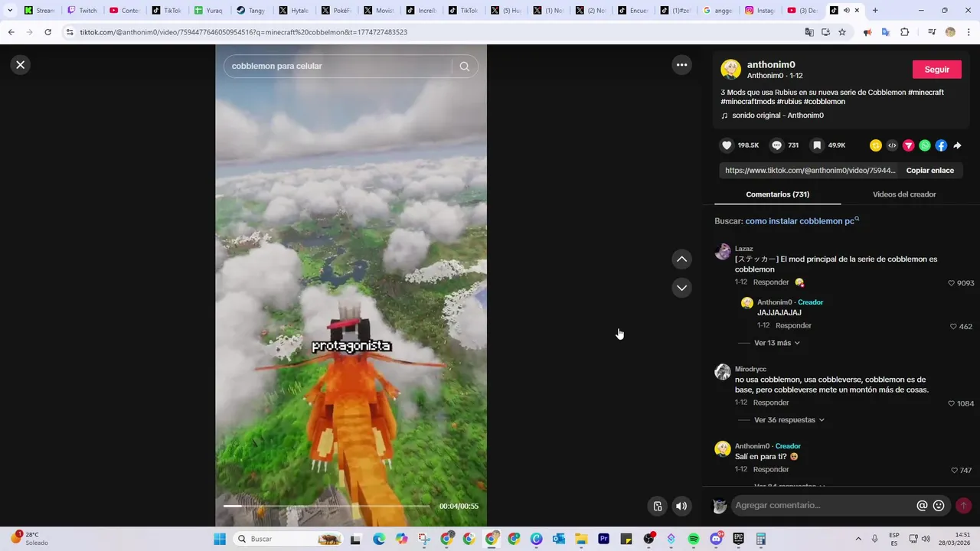980x551 pixels.
Task: Copy link with Copiar enlace
Action: coord(930,171)
